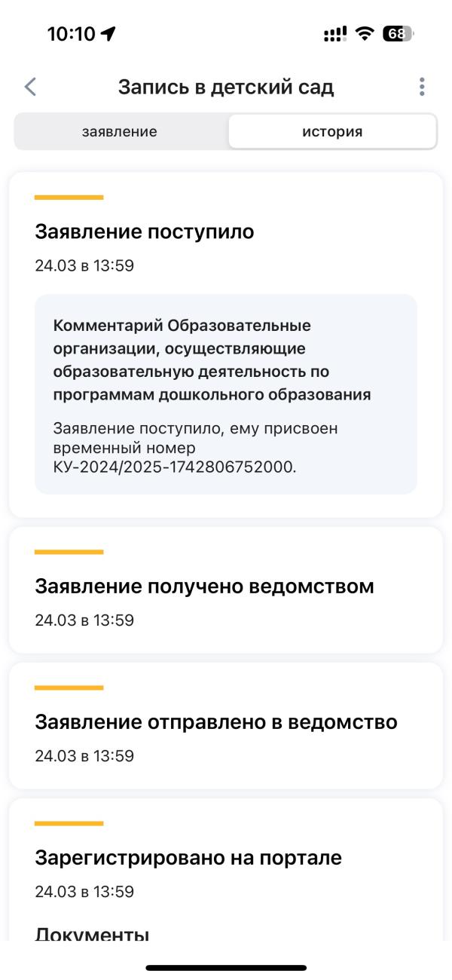Select the история tab
Image resolution: width=452 pixels, height=980 pixels.
coord(332,132)
